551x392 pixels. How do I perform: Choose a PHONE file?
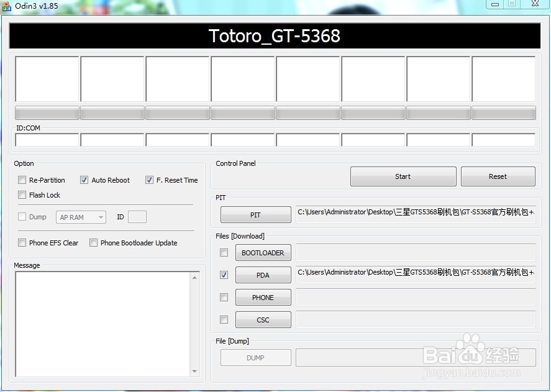pos(263,298)
